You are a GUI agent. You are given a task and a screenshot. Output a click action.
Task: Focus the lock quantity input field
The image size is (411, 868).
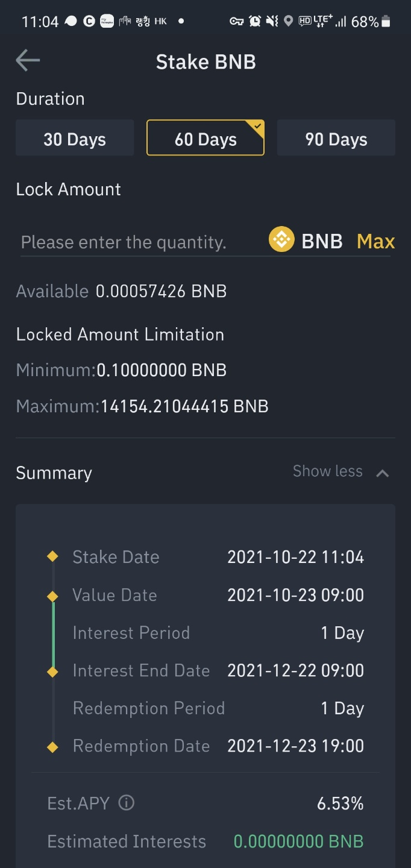coord(139,242)
